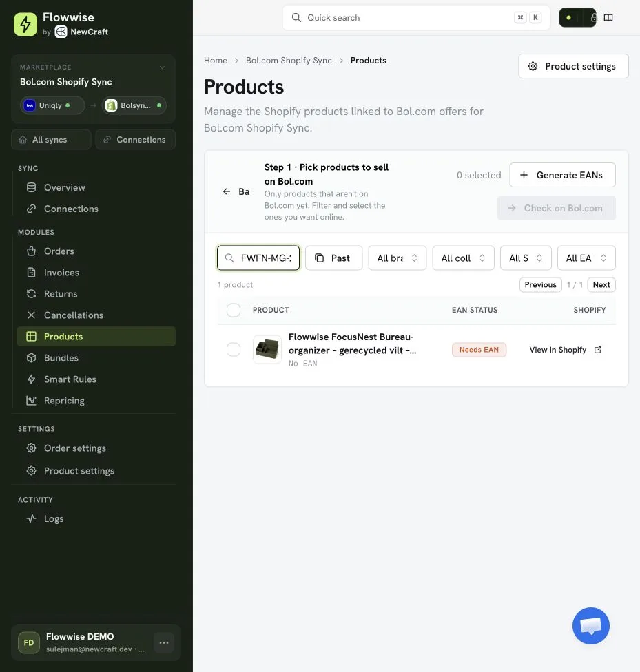Open Overview in the sidebar

coord(96,187)
